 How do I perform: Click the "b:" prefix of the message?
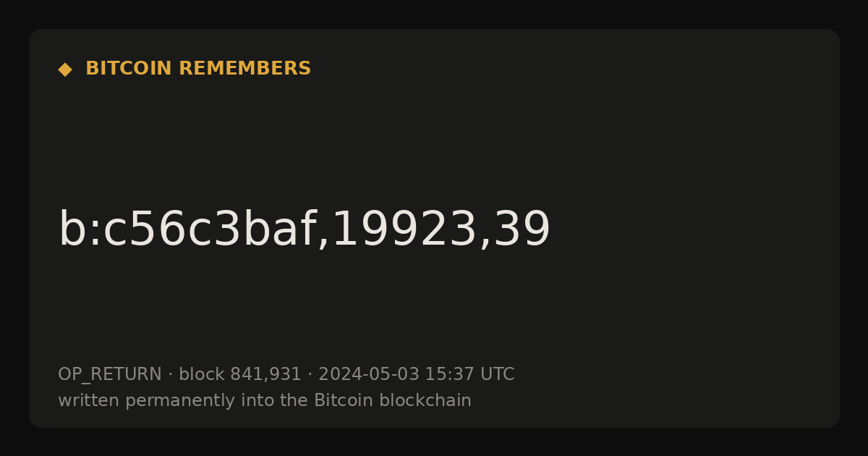point(80,230)
